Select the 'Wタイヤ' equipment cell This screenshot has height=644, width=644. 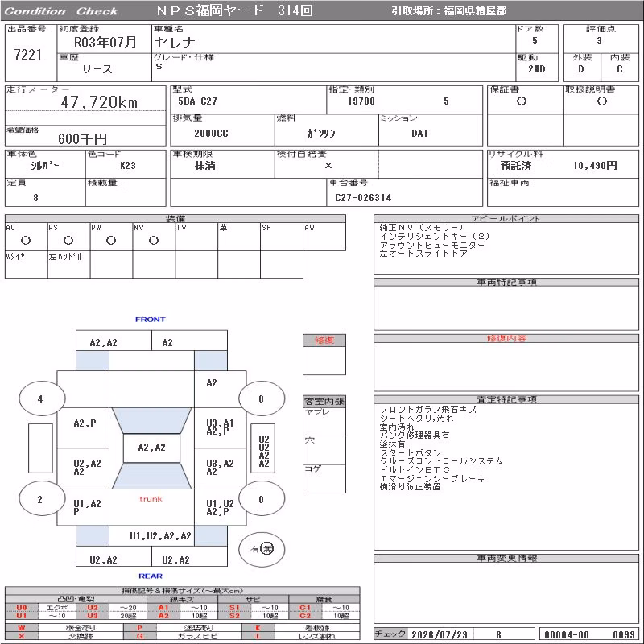pyautogui.click(x=26, y=264)
